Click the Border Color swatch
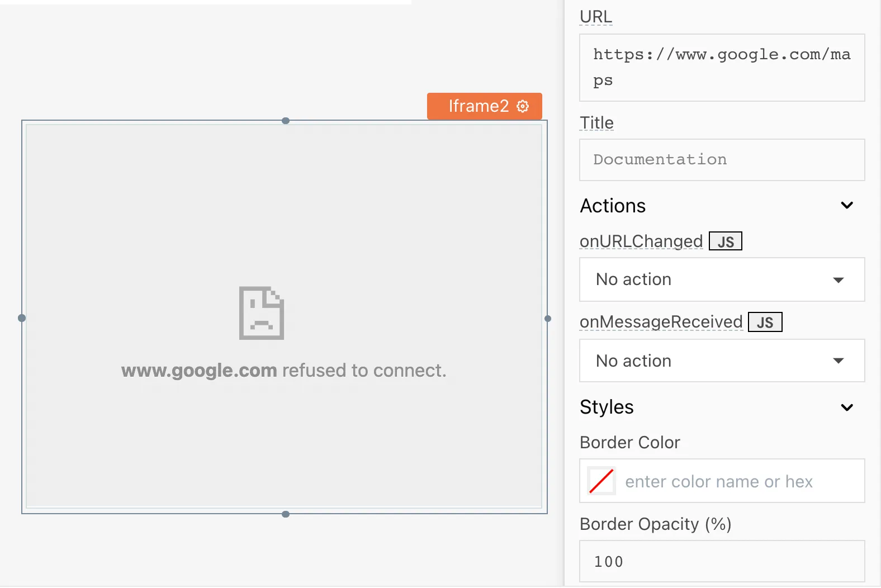Viewport: 881px width, 588px height. point(601,481)
